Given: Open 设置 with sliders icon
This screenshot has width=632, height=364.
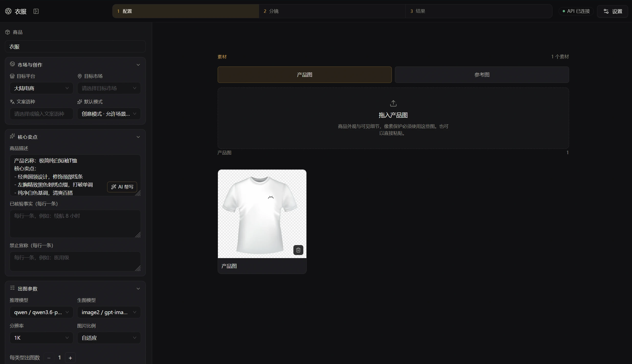Looking at the screenshot, I should [x=612, y=11].
